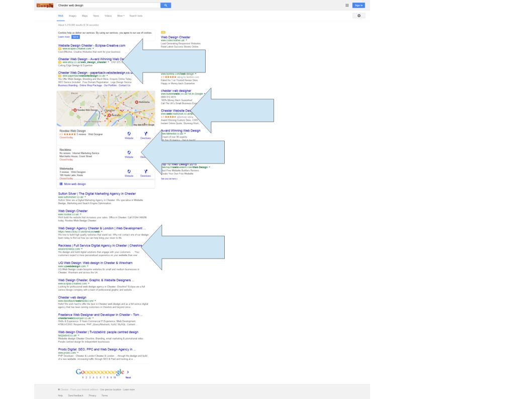
Task: Open the Terms footer link
Action: coord(105,395)
